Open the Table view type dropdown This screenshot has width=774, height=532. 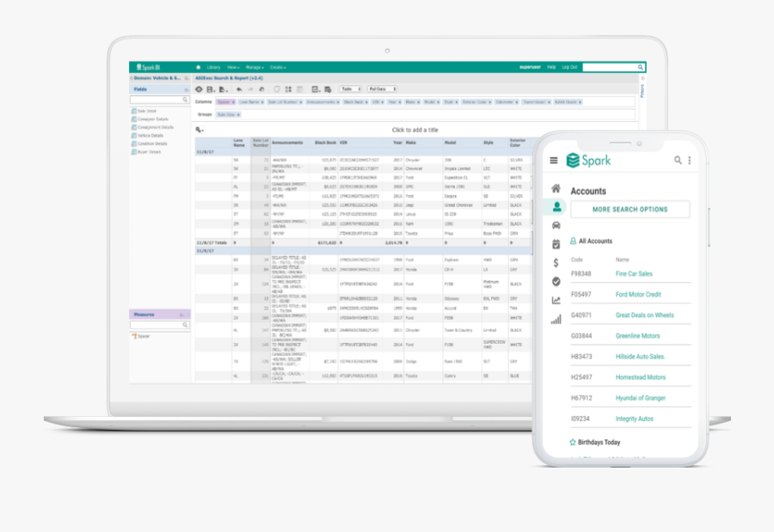pos(351,89)
